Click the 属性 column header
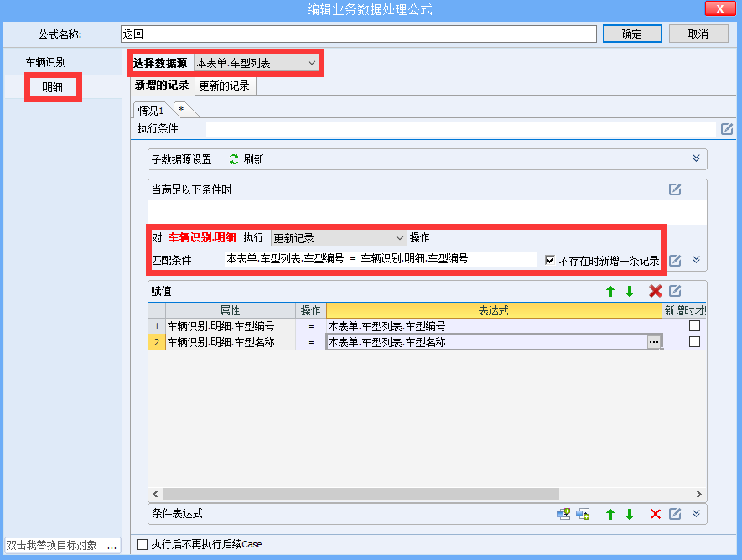This screenshot has width=742, height=560. [231, 310]
